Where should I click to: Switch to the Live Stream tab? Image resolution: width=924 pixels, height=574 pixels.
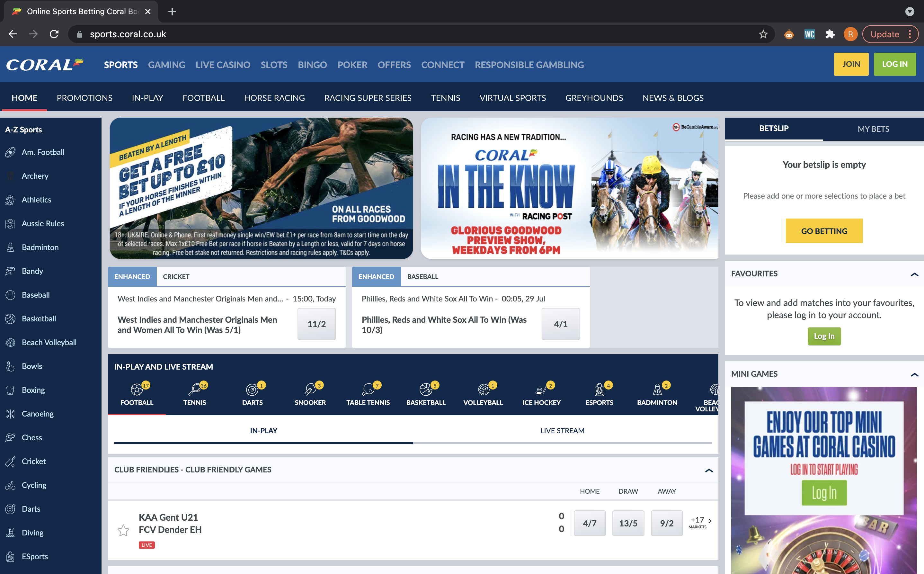point(562,431)
